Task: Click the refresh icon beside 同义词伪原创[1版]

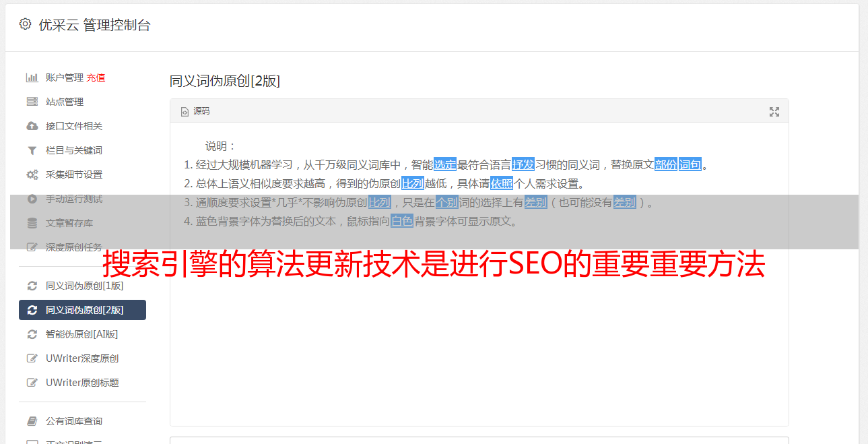Action: [32, 286]
